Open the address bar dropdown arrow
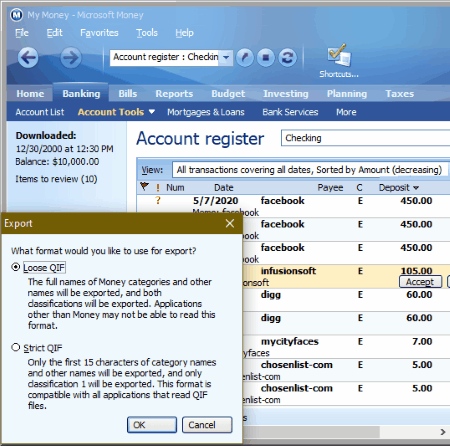The width and height of the screenshot is (450, 446). [226, 57]
